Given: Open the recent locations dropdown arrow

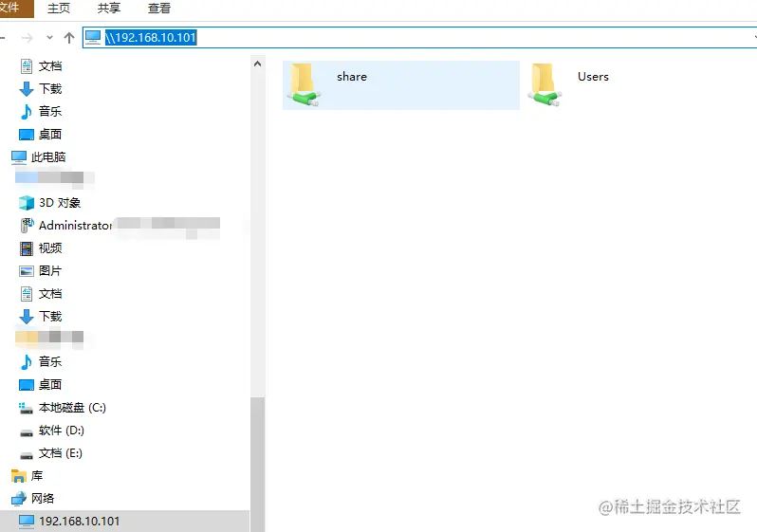Looking at the screenshot, I should 49,38.
